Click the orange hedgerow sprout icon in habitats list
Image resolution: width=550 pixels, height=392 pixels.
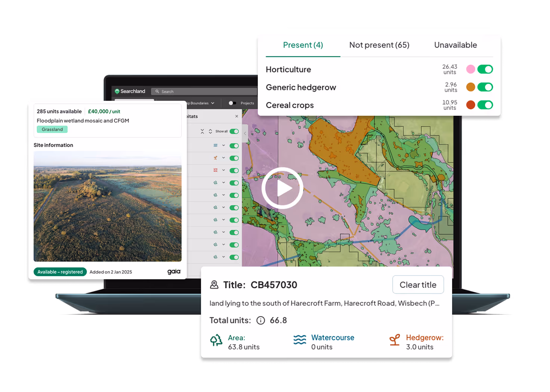[x=215, y=158]
